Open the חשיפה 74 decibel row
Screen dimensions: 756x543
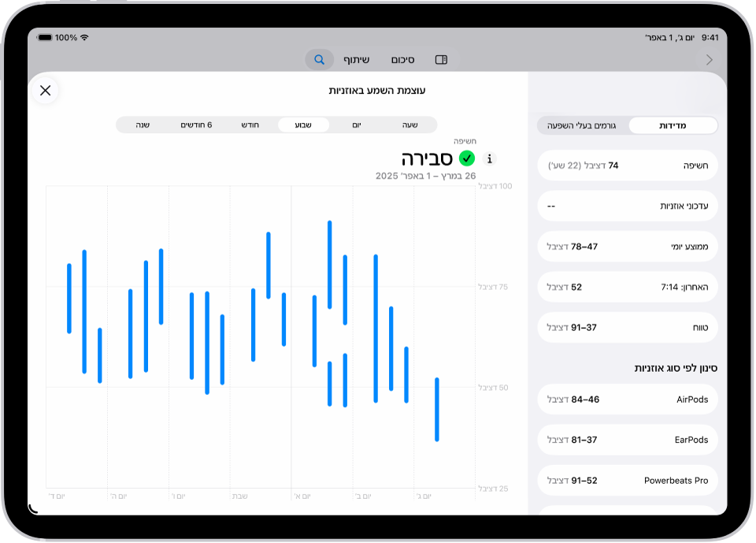[628, 166]
